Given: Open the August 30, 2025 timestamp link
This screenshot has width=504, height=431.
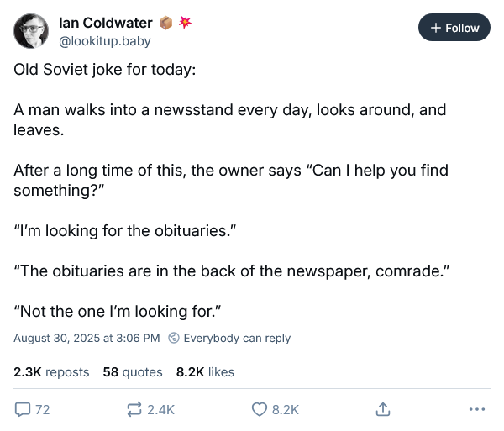Looking at the screenshot, I should click(x=87, y=338).
